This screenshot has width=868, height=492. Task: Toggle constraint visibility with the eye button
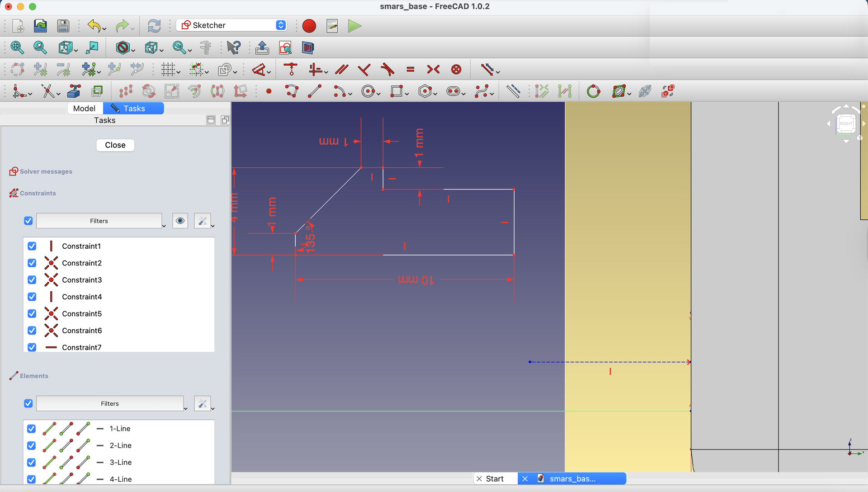[180, 221]
